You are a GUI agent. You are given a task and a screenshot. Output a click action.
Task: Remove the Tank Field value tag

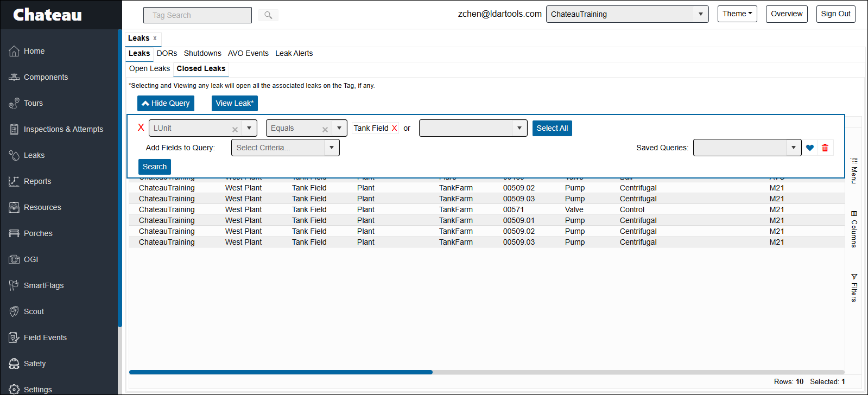point(394,129)
